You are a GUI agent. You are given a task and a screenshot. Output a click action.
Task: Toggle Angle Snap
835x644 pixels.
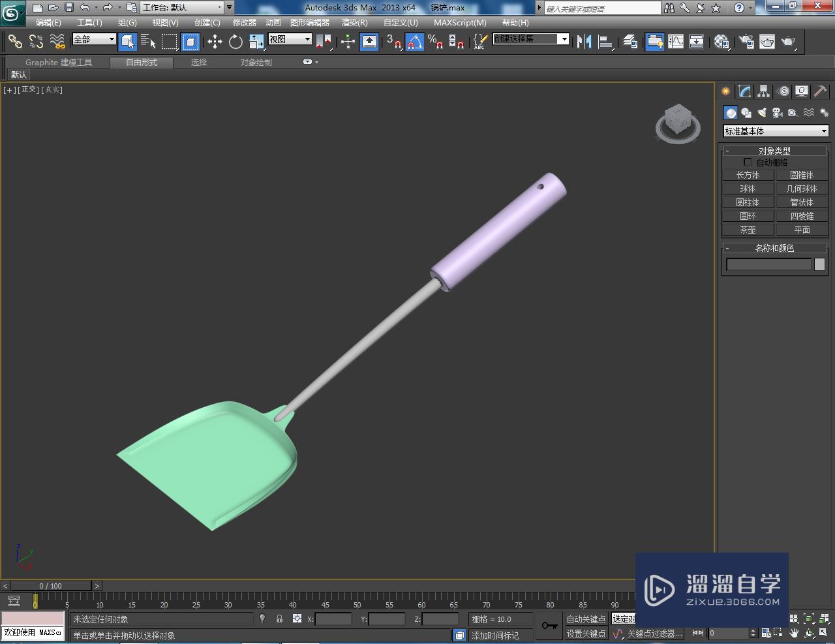coord(415,42)
